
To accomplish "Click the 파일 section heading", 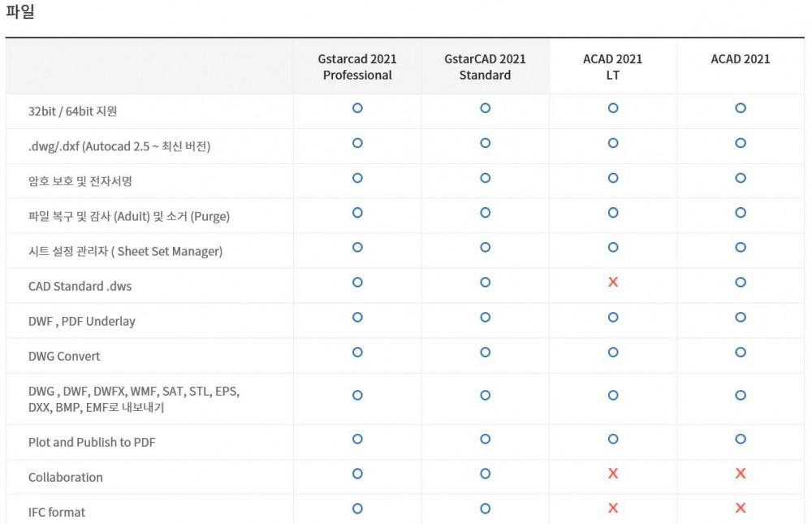I will (20, 12).
